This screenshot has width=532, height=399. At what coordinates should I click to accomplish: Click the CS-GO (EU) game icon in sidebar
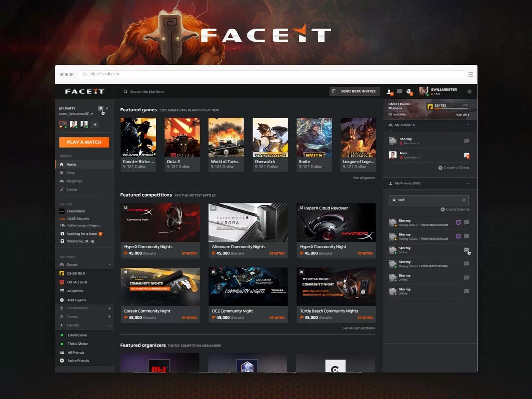(x=62, y=273)
